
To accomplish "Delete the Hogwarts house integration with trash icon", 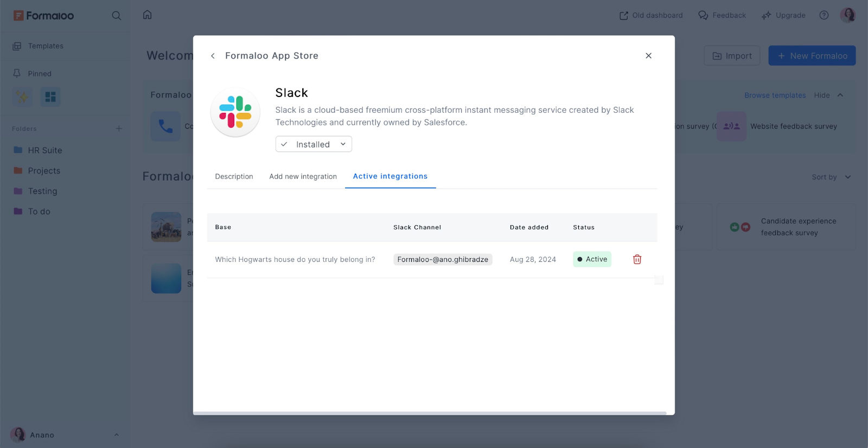I will 637,259.
